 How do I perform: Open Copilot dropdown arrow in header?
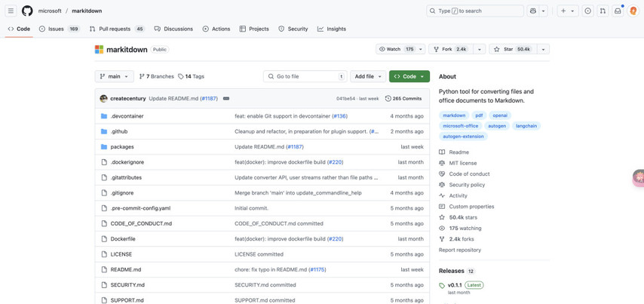point(544,11)
